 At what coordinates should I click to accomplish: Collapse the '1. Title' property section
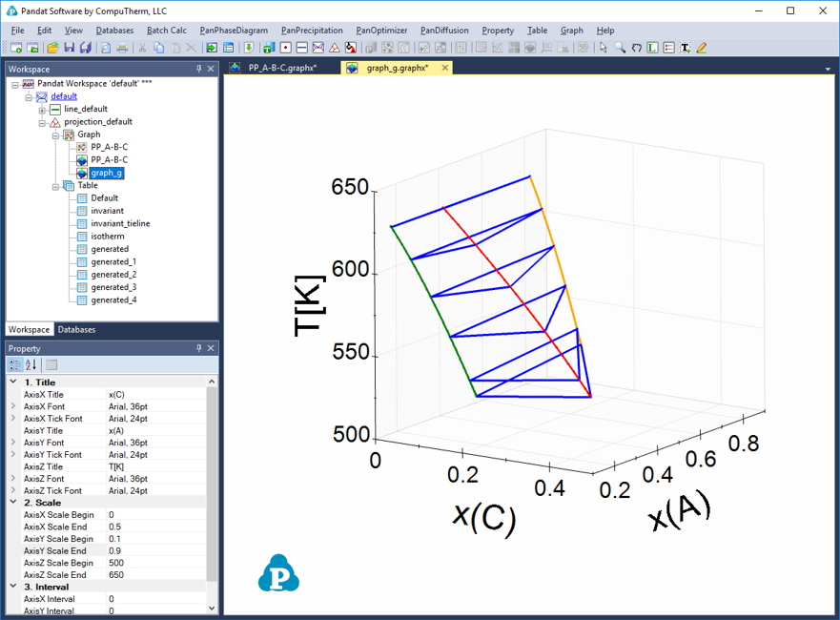point(12,382)
